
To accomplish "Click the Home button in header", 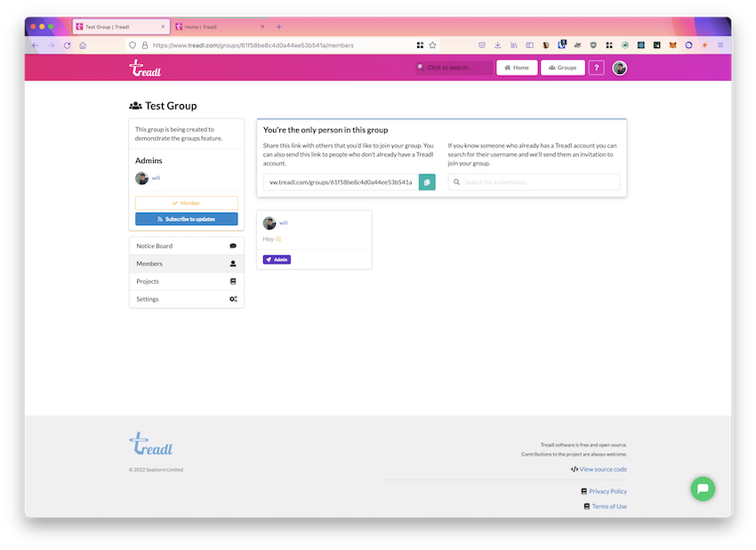I will pyautogui.click(x=517, y=68).
